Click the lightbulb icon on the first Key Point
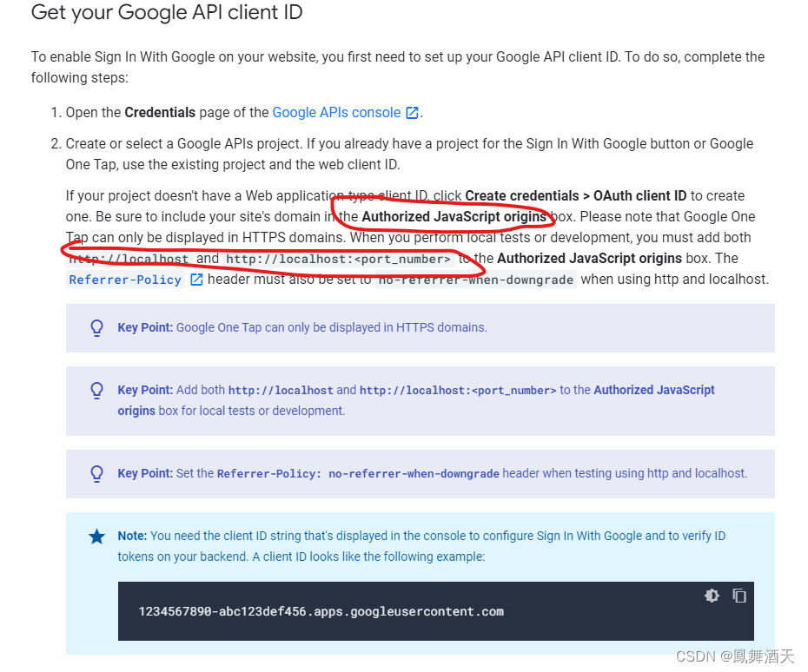 pos(96,329)
